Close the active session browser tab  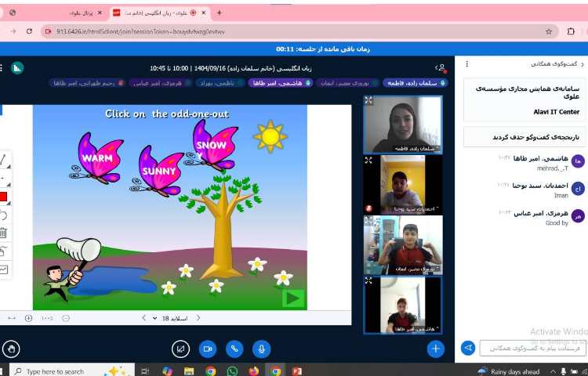tap(204, 13)
